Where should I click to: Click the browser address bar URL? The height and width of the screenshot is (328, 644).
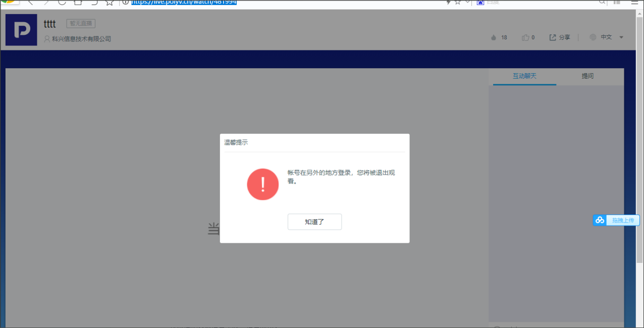(x=184, y=2)
